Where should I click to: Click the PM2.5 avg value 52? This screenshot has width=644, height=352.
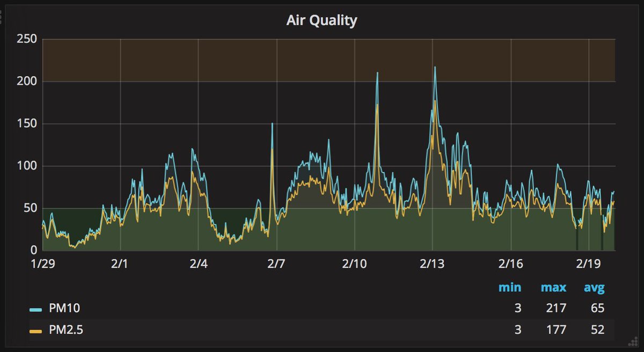point(599,329)
